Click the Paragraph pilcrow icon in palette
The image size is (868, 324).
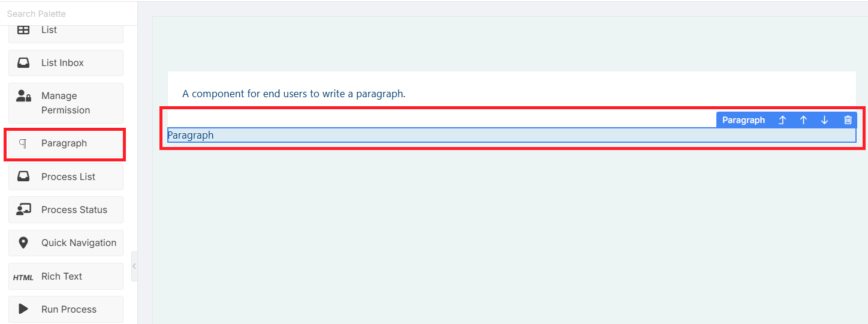coord(23,143)
